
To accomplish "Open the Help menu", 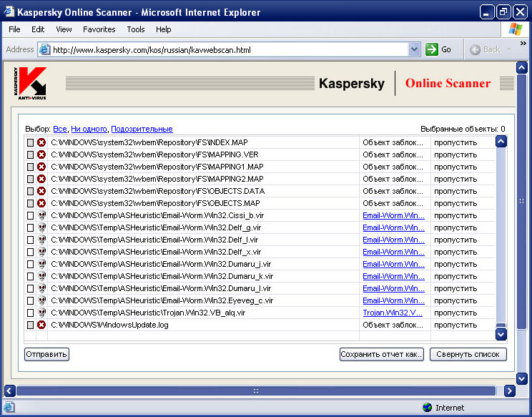I will 164,29.
